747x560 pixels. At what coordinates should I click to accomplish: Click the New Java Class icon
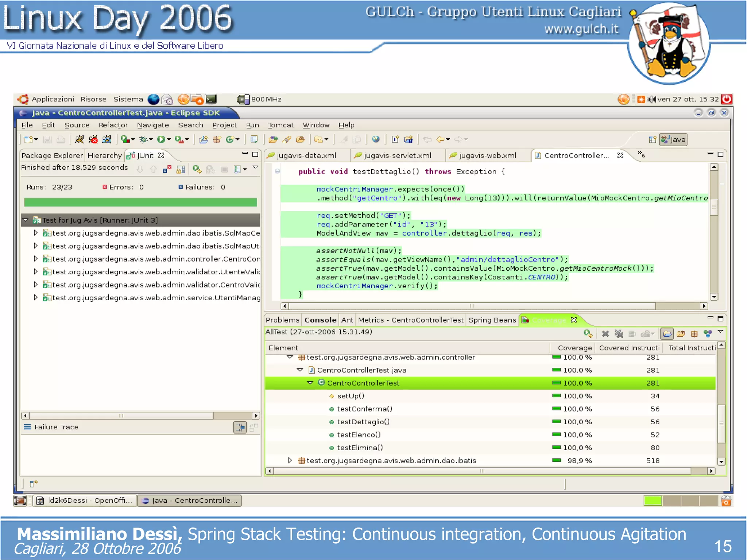pyautogui.click(x=230, y=139)
